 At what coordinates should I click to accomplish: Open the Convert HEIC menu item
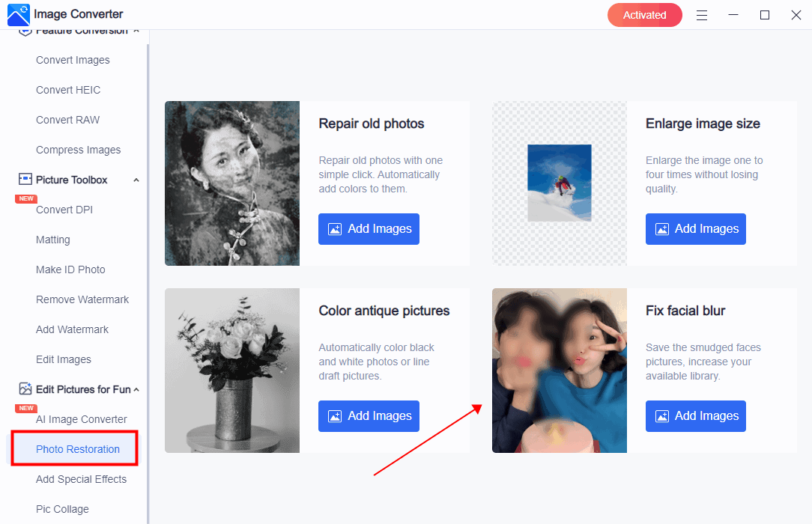pyautogui.click(x=68, y=90)
